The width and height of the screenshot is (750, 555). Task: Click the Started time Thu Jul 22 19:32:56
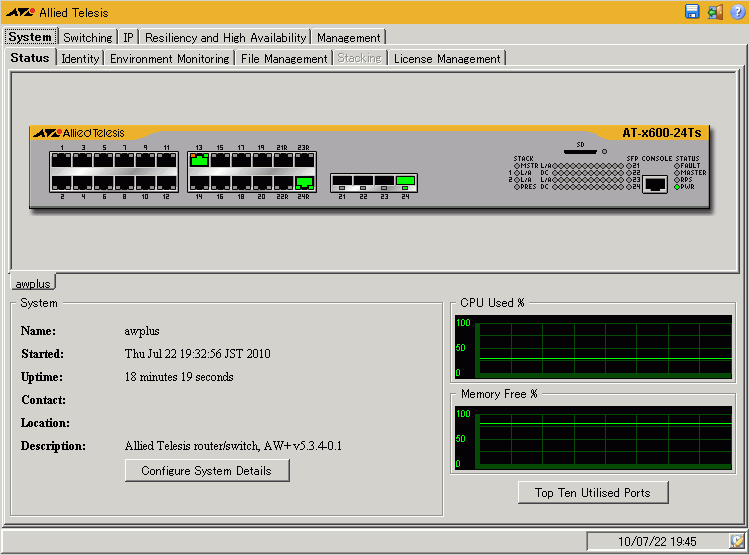(198, 354)
